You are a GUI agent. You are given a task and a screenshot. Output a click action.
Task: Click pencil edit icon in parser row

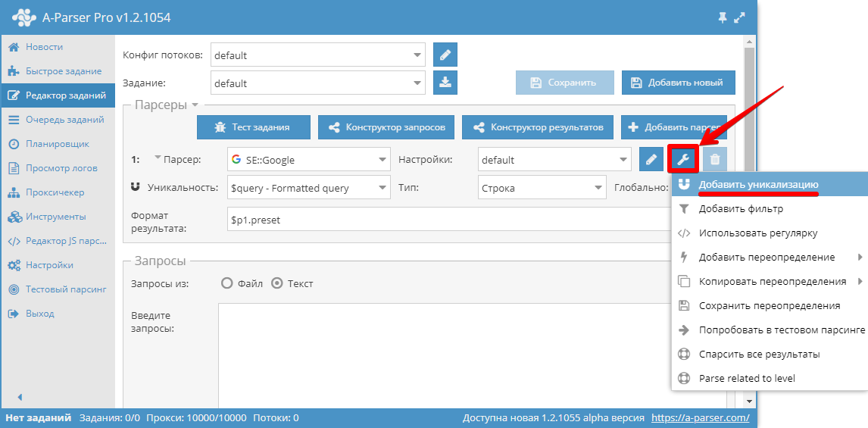tap(651, 160)
